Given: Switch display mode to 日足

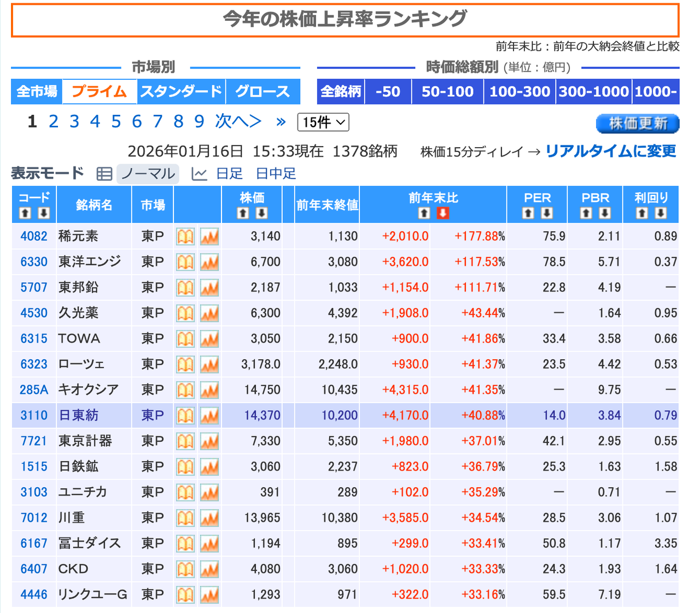Looking at the screenshot, I should tap(229, 174).
